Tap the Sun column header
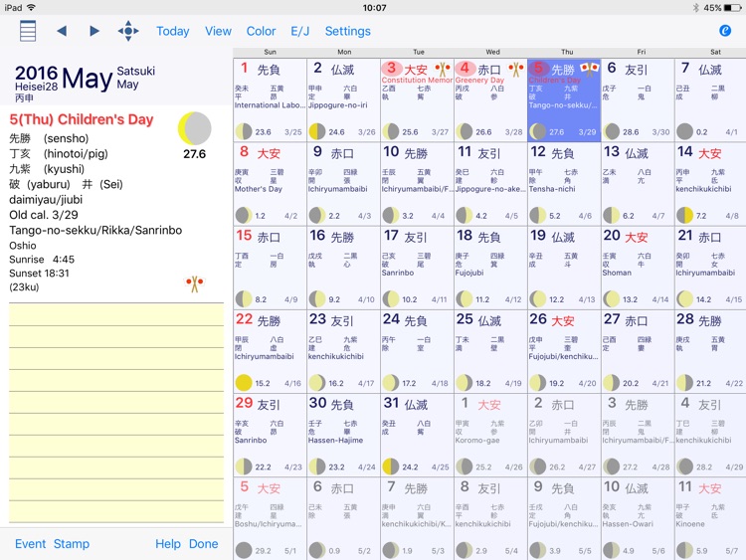The image size is (746, 560). click(270, 52)
